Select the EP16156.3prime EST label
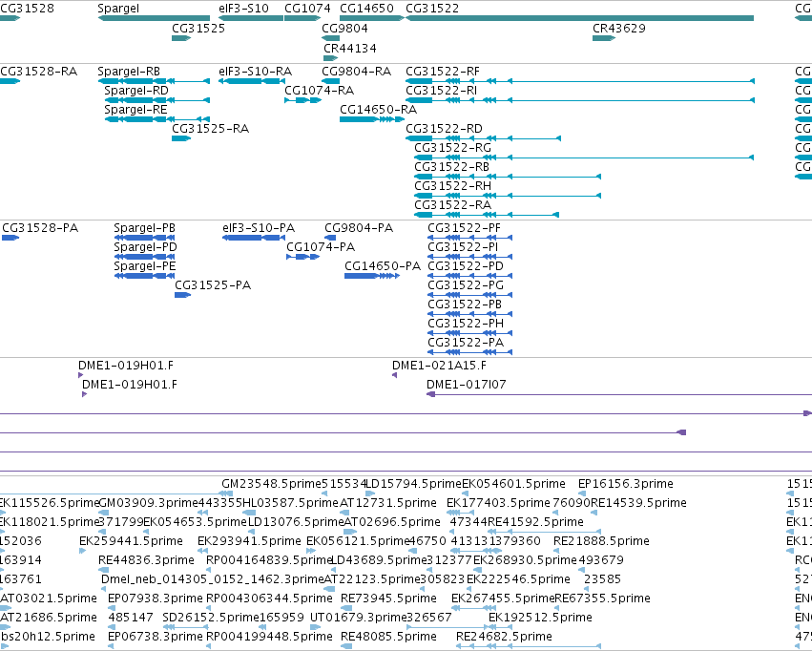 click(x=626, y=484)
